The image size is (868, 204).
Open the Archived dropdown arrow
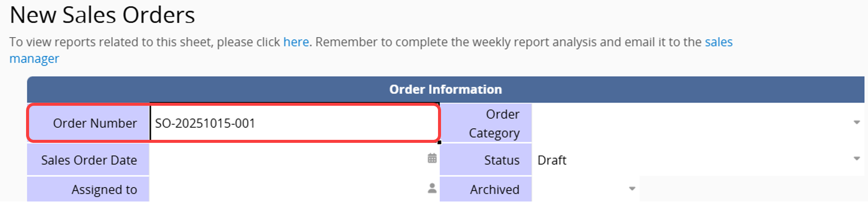click(x=632, y=189)
